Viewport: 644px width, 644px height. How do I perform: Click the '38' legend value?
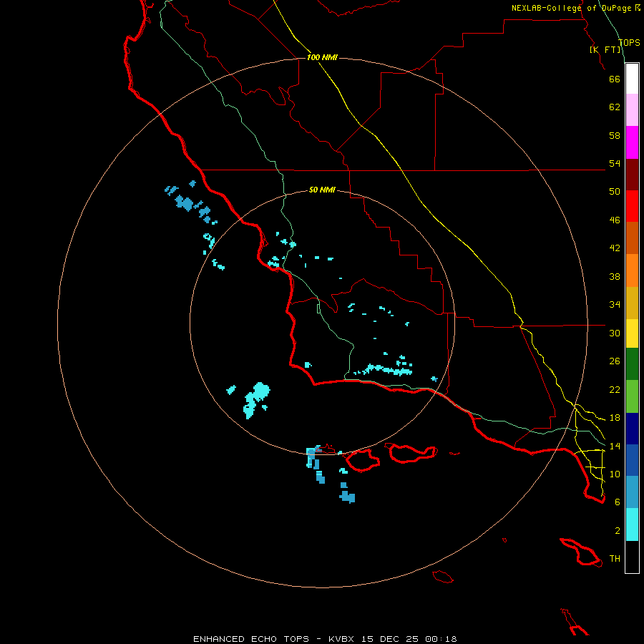tap(615, 276)
